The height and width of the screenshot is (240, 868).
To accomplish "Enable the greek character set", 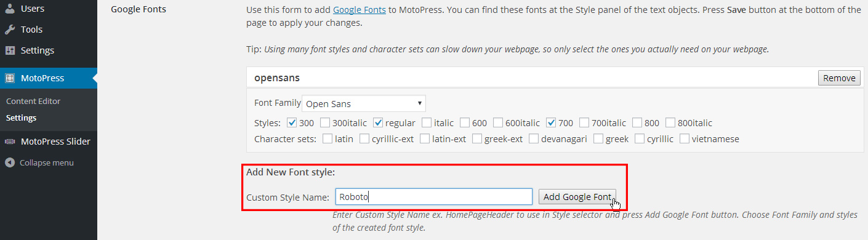I will point(599,138).
